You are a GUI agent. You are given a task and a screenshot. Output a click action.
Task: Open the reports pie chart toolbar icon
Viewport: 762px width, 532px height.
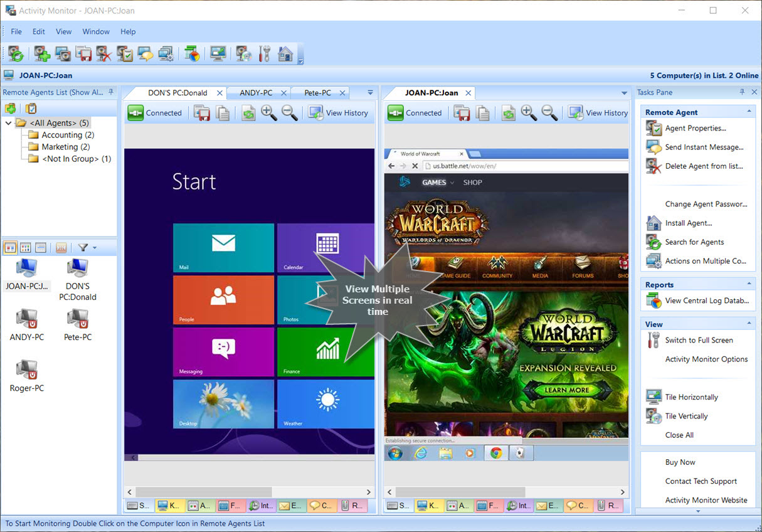point(192,54)
